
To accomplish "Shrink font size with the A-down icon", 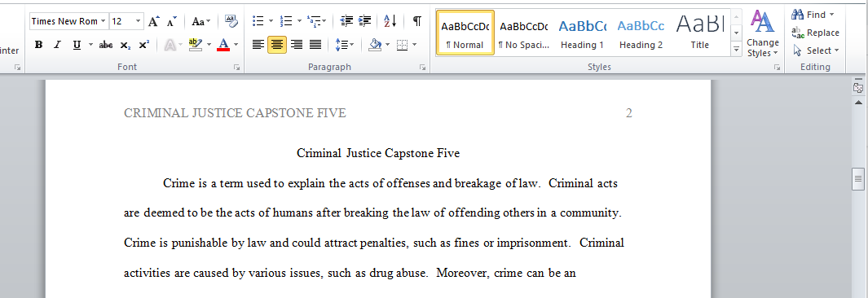I will [x=172, y=21].
